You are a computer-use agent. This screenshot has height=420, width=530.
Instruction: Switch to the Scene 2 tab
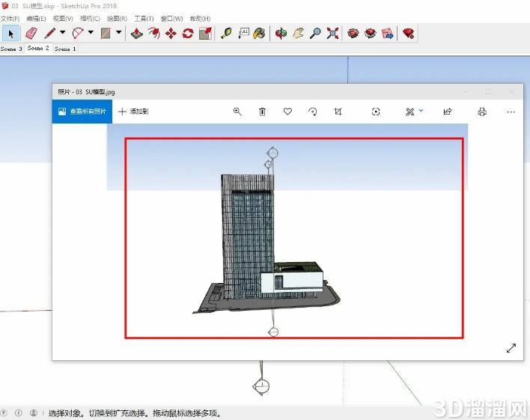pos(38,49)
